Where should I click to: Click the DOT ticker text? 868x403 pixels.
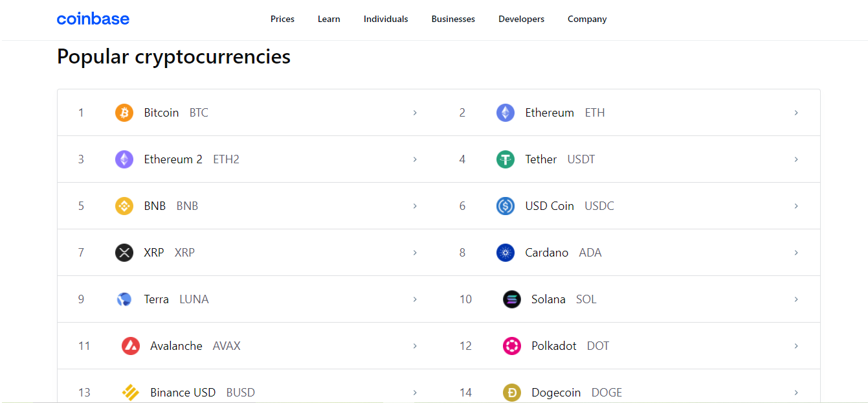click(598, 346)
